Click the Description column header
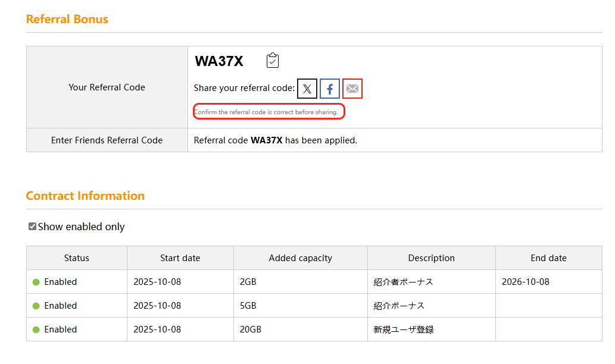The image size is (615, 364). [x=431, y=258]
